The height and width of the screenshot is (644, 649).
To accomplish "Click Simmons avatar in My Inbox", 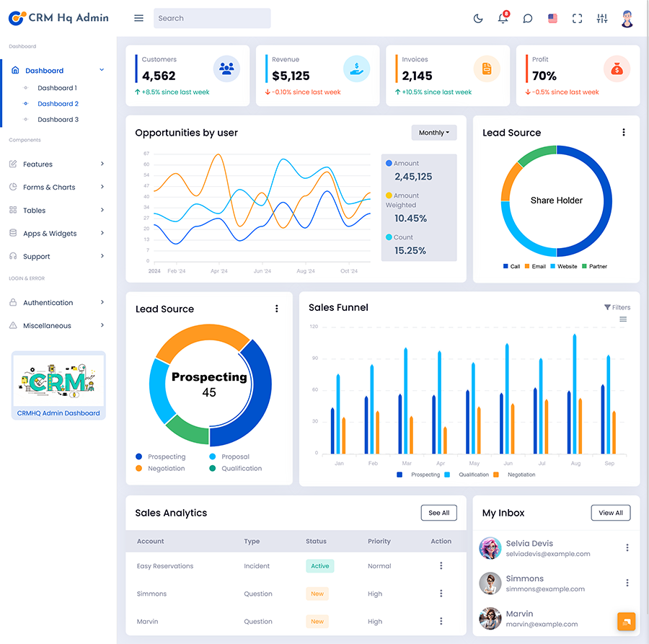I will coord(490,583).
